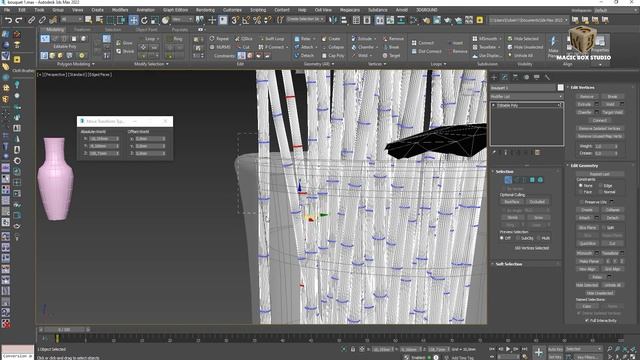
Task: Toggle the Preserve UVs checkbox
Action: click(582, 202)
